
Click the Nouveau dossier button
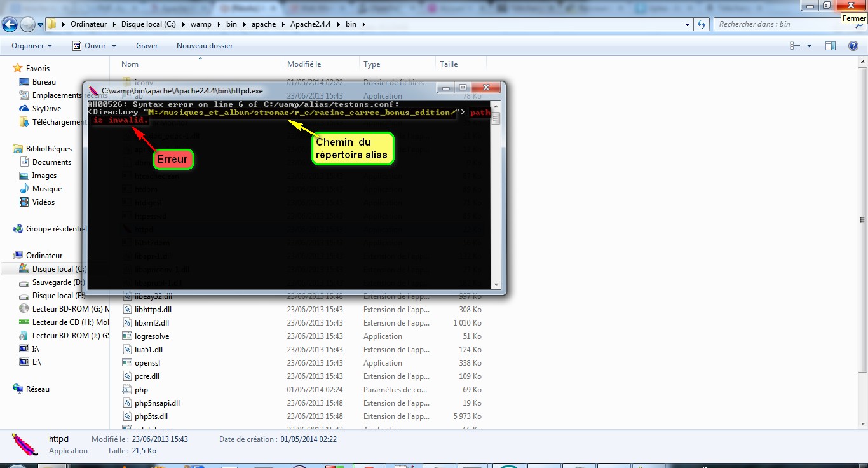(x=203, y=46)
